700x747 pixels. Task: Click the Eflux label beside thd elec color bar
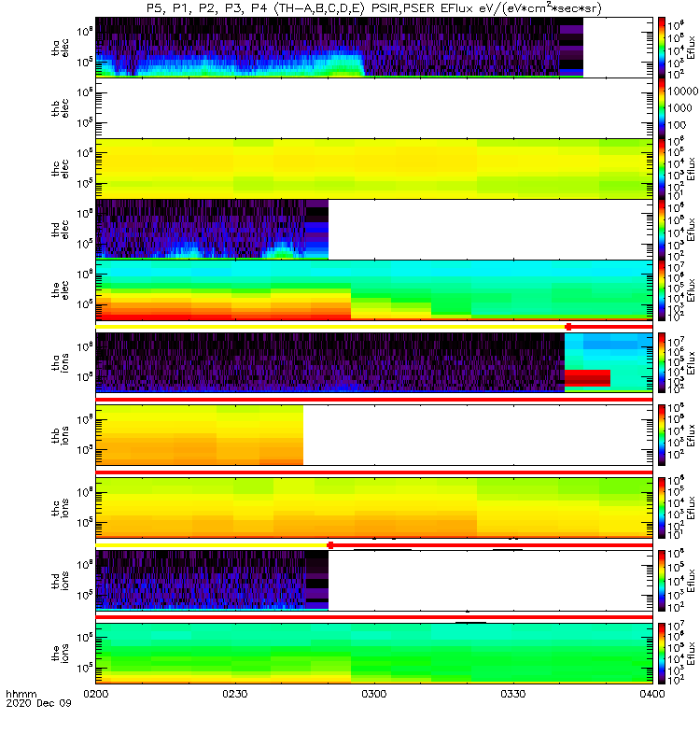[691, 229]
